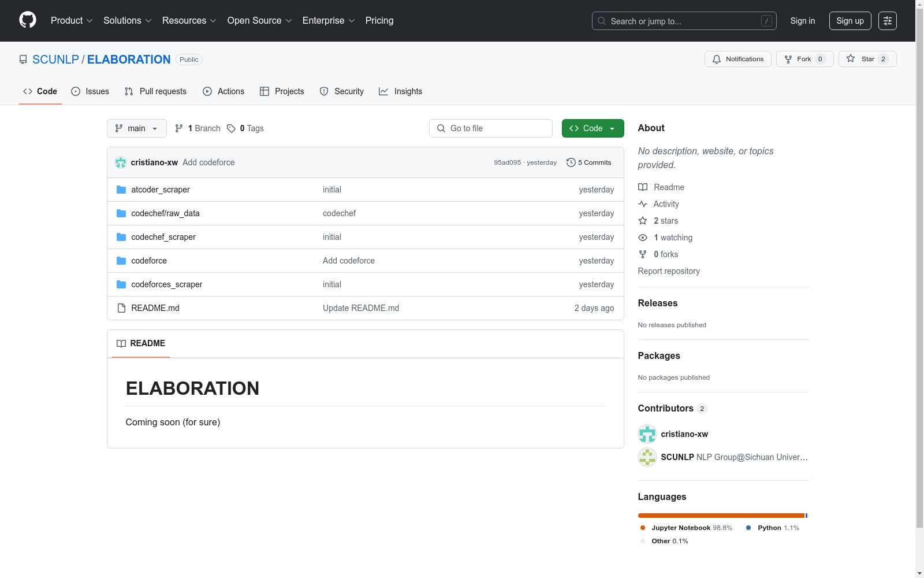The width and height of the screenshot is (924, 578).
Task: Click the orange Jupyter Notebook language bar
Action: 721,516
